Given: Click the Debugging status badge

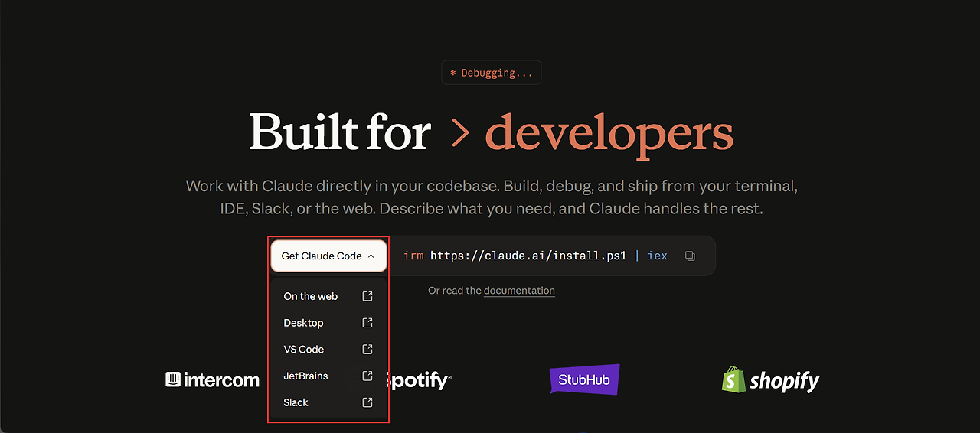Looking at the screenshot, I should (x=492, y=73).
